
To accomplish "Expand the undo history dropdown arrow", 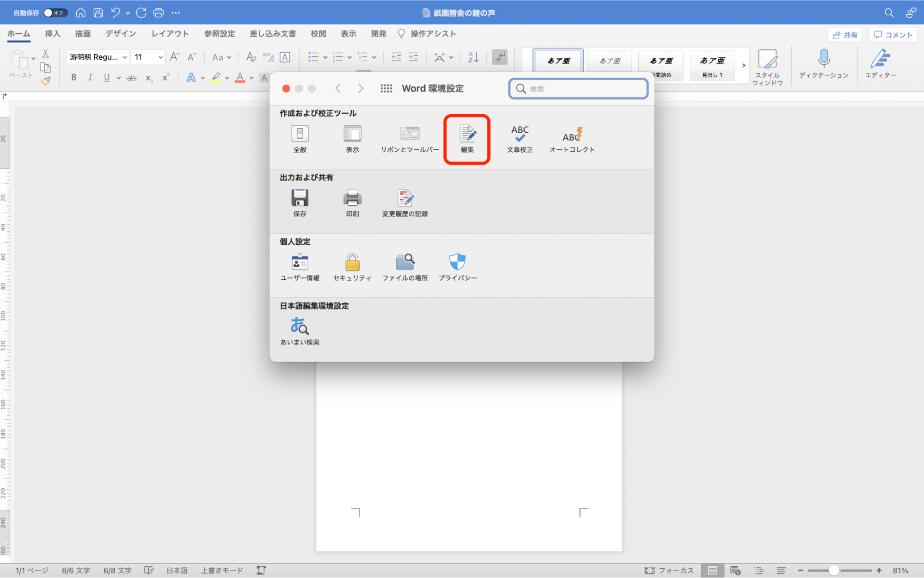I will point(128,13).
